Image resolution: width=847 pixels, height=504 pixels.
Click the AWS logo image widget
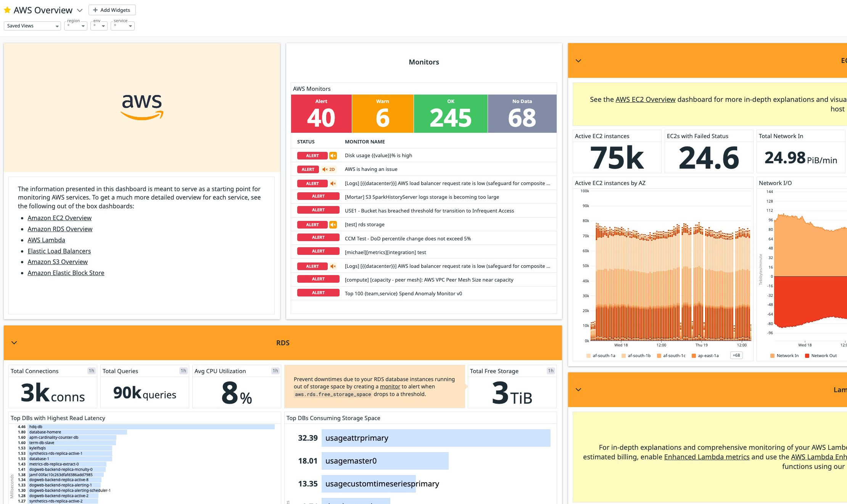tap(141, 107)
